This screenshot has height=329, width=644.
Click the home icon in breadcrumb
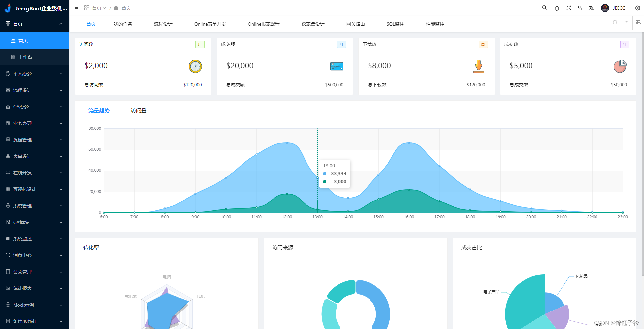[116, 8]
